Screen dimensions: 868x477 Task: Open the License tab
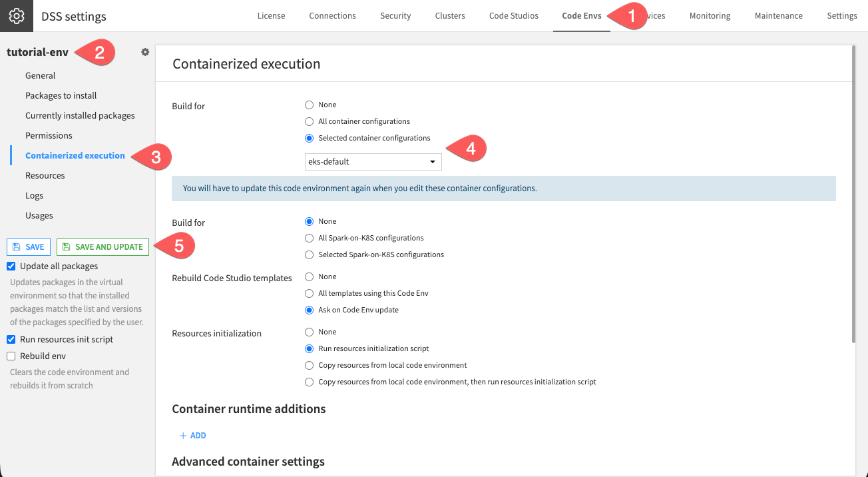pos(271,16)
